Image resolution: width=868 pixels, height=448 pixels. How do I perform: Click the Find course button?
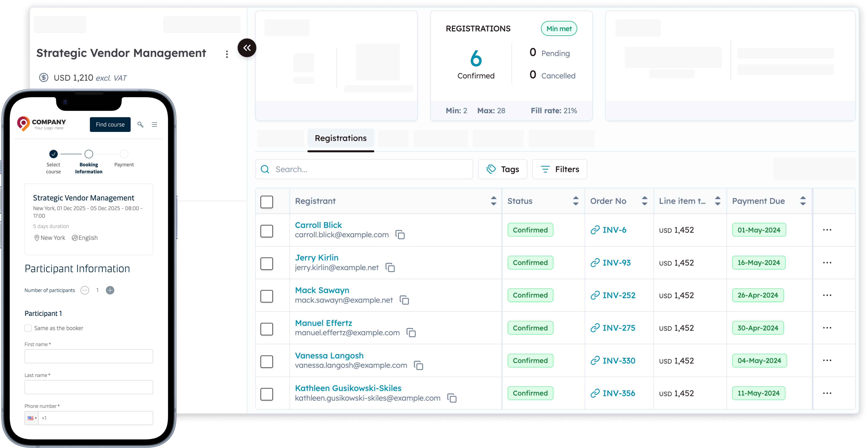pyautogui.click(x=110, y=124)
